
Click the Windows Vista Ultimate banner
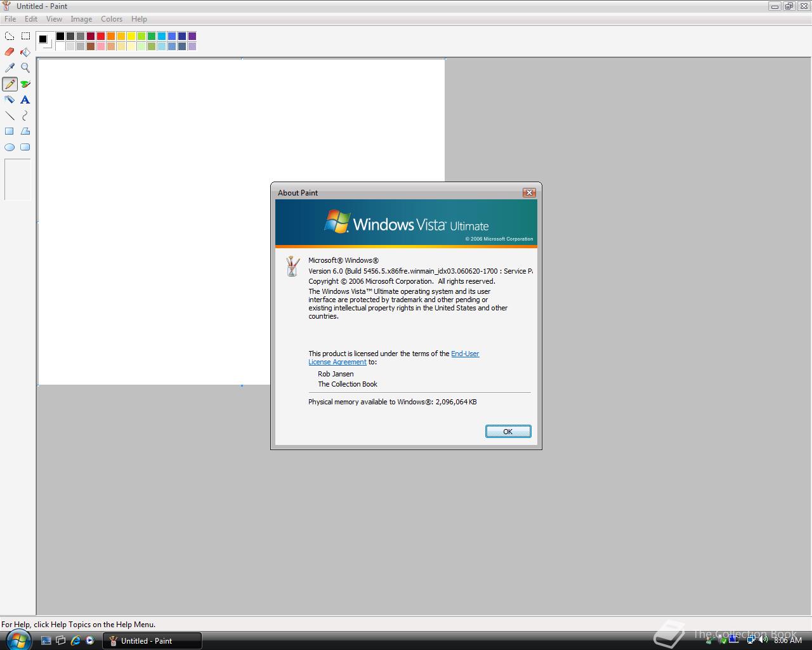(x=406, y=223)
